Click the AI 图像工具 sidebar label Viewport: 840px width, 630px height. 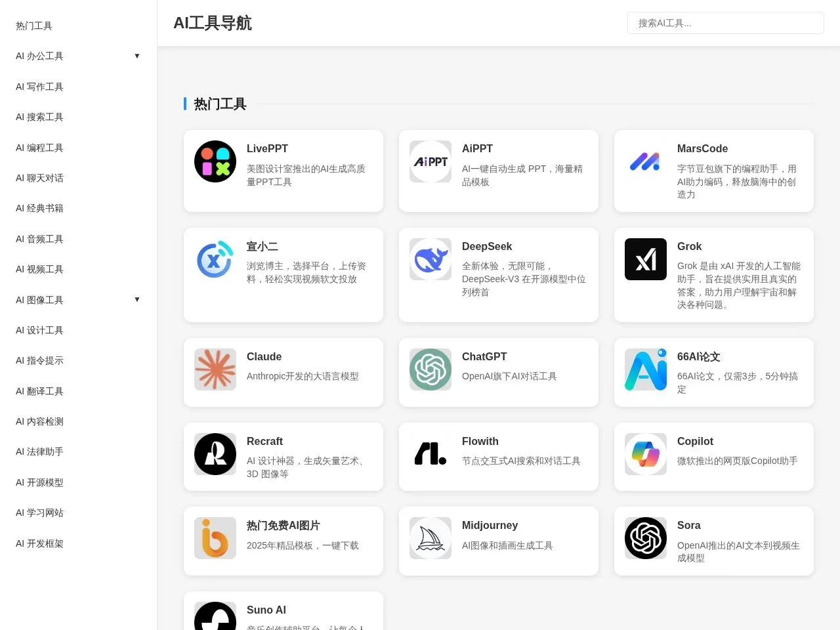[39, 300]
